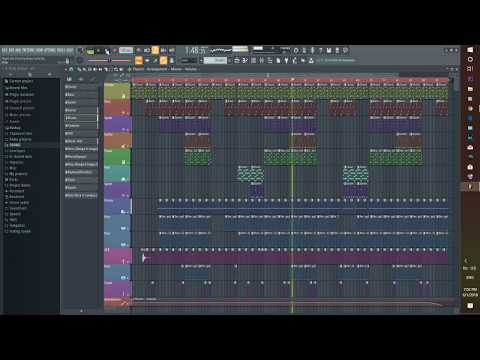Viewport: 480px width, 360px height.
Task: Click the orange highlighted button below the transport
Action: pos(139,60)
